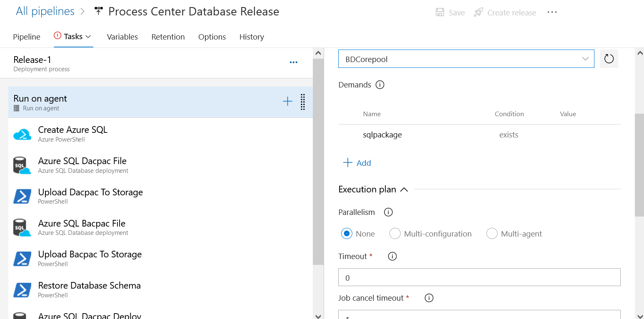This screenshot has width=644, height=319.
Task: Show info about Parallelism
Action: pos(388,212)
